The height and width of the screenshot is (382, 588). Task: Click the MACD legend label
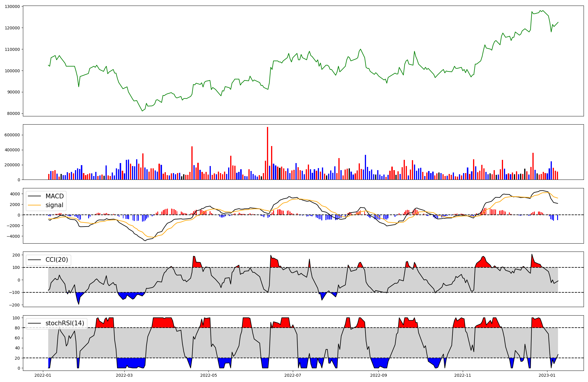(x=54, y=196)
